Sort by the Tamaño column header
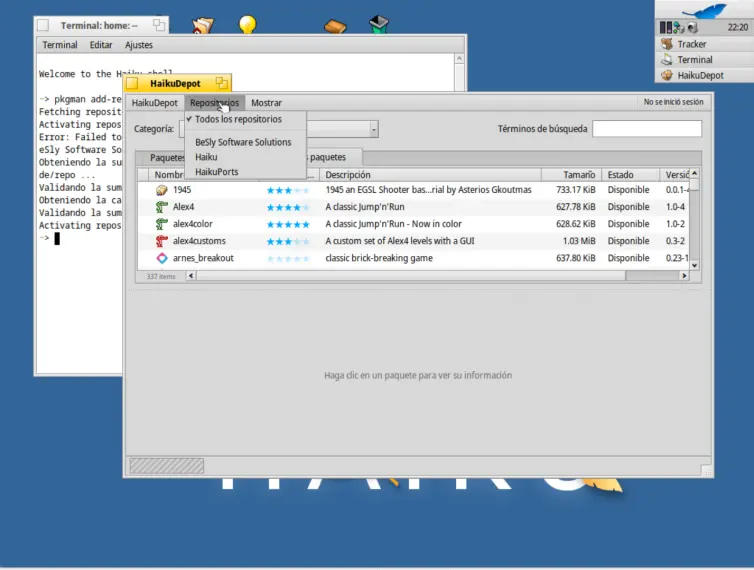The image size is (754, 570). (x=572, y=175)
